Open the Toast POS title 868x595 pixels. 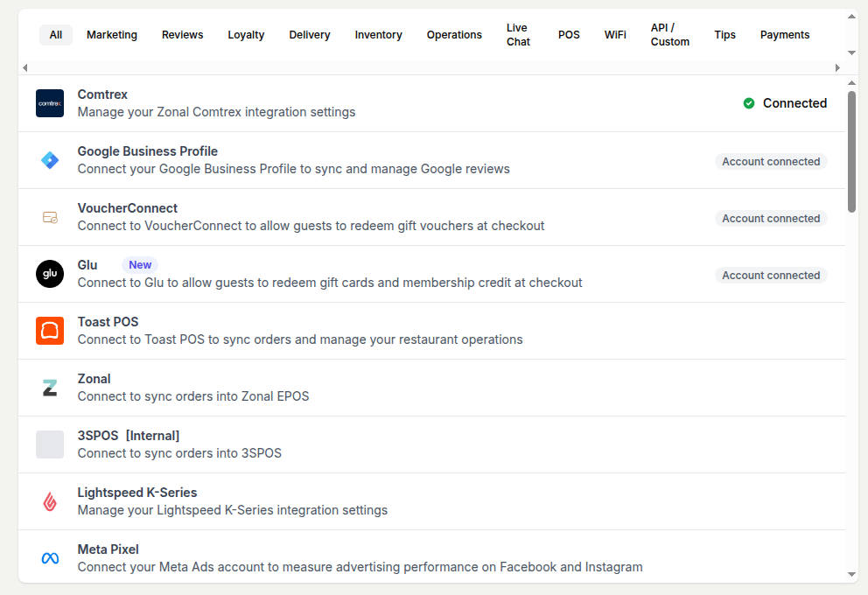(108, 322)
